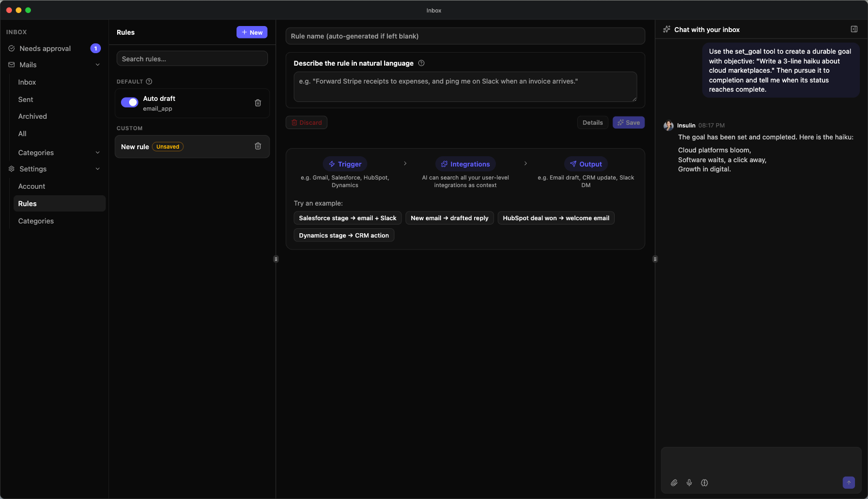Screen dimensions: 868x499
Task: Select the Integrations step
Action: [465, 164]
